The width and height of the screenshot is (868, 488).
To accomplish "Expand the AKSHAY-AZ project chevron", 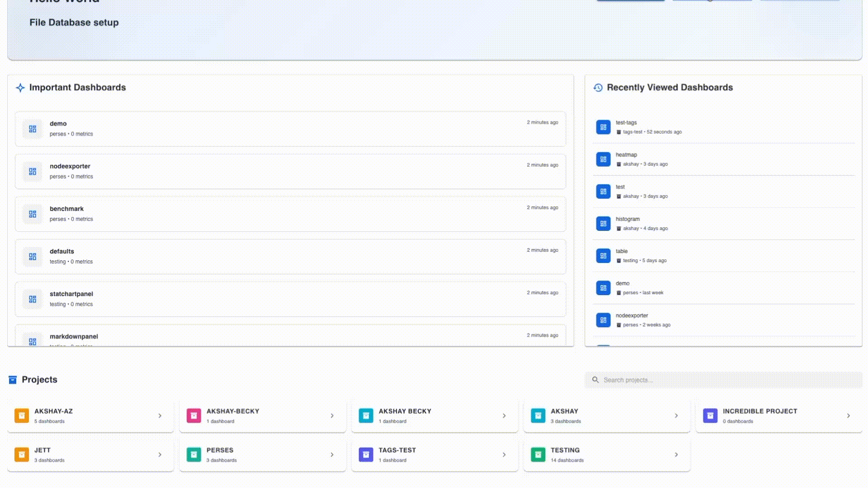I will [x=160, y=416].
